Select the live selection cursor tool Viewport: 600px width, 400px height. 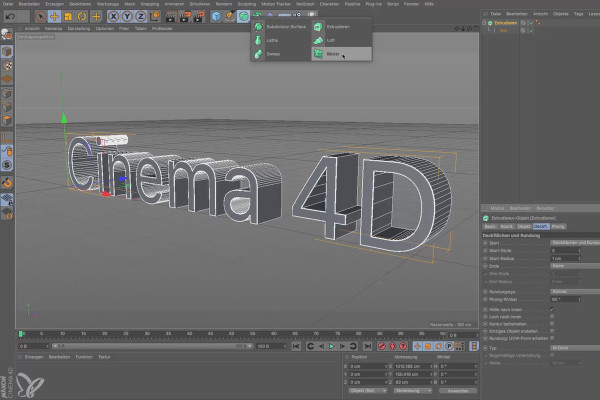40,16
